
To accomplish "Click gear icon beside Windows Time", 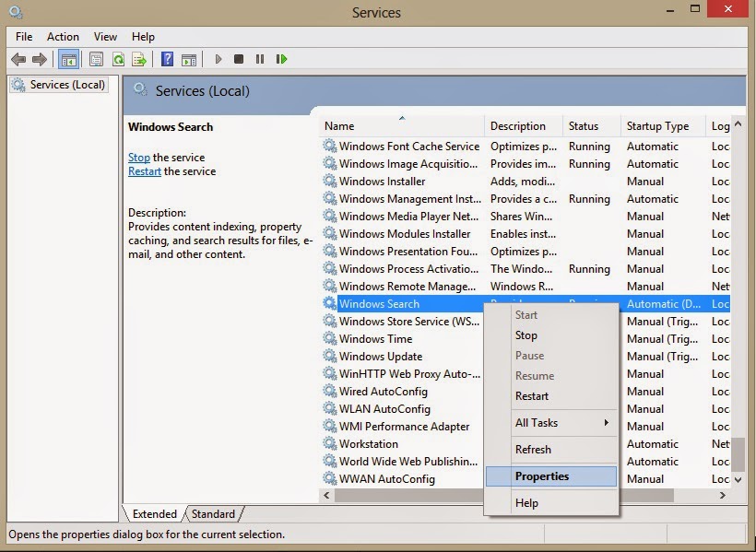I will pos(330,338).
